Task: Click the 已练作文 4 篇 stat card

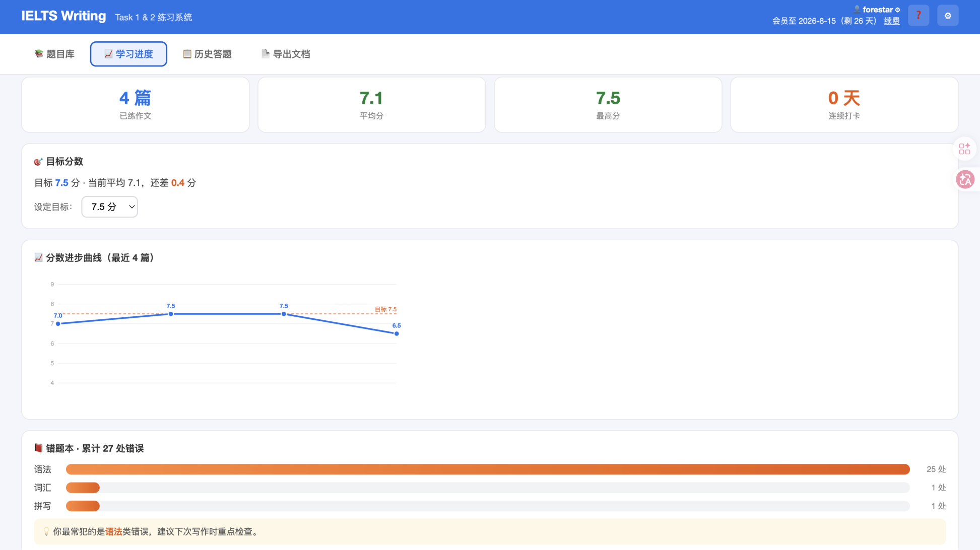Action: (x=136, y=105)
